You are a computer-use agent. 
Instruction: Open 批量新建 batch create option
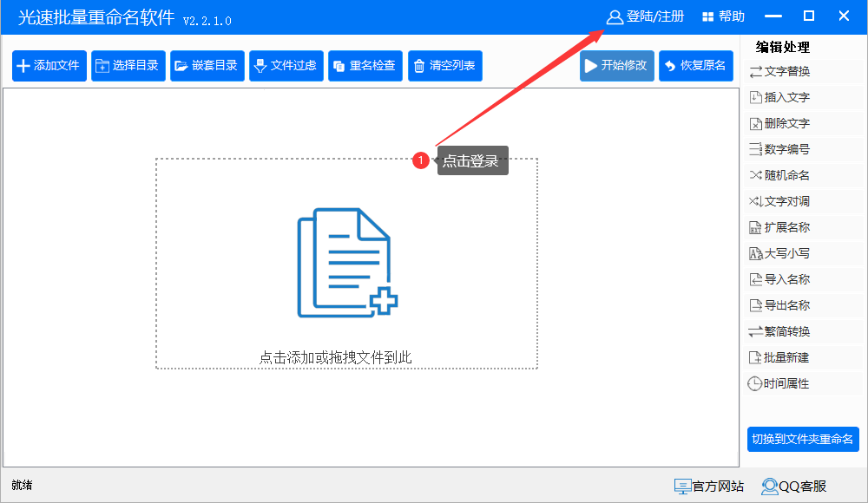[804, 357]
